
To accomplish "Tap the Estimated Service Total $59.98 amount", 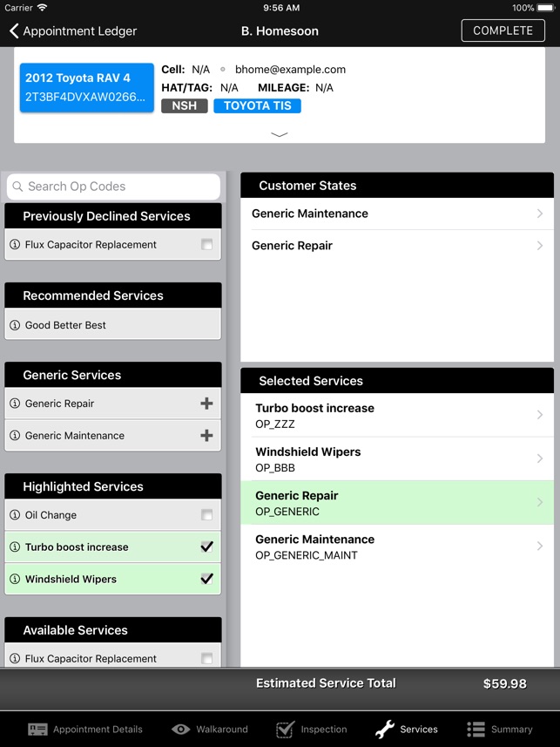I will click(505, 683).
